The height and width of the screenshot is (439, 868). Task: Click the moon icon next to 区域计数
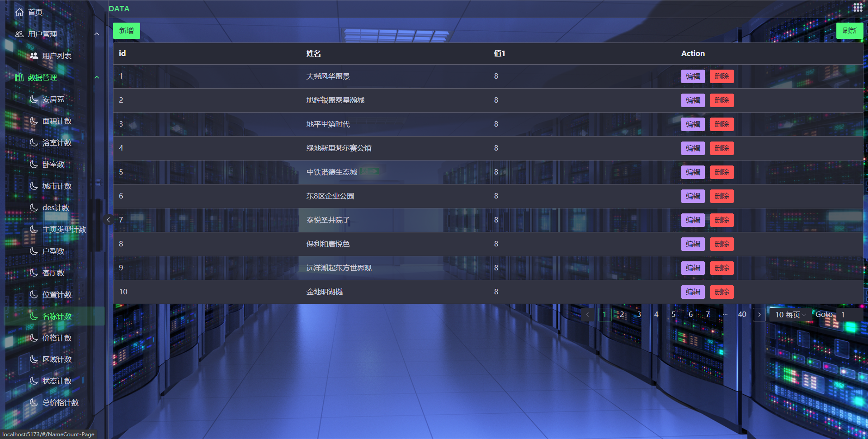coord(34,359)
